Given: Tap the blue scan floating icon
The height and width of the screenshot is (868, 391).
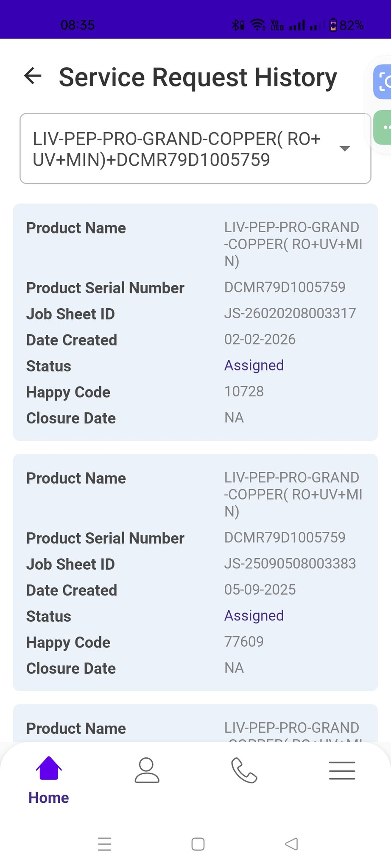Looking at the screenshot, I should [x=383, y=82].
